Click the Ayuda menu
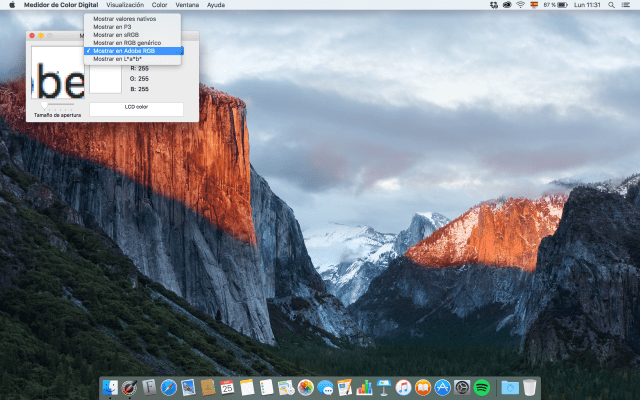 click(x=216, y=5)
